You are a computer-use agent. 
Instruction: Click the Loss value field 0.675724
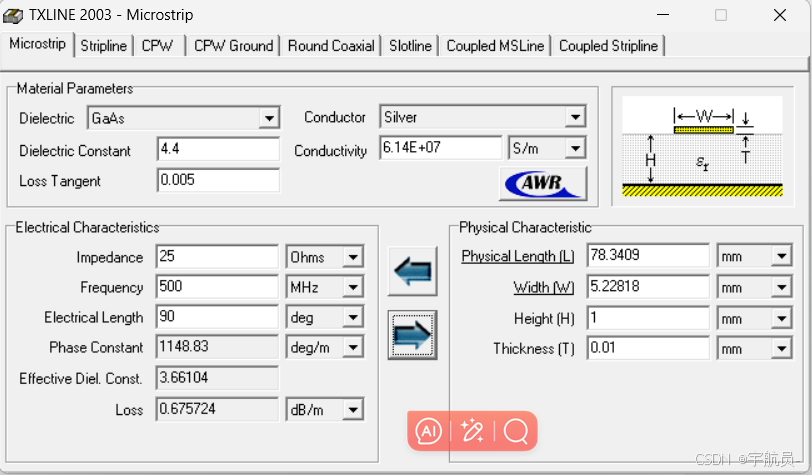click(x=217, y=409)
